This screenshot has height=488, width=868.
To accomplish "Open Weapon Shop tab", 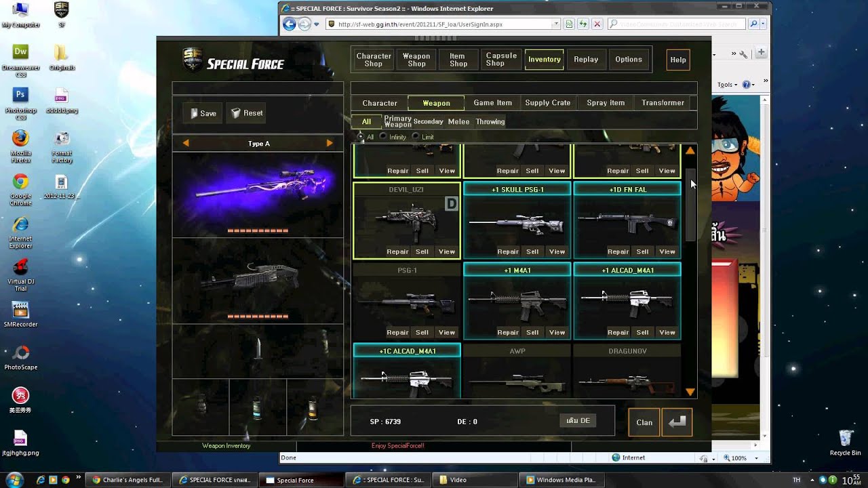I will click(x=416, y=60).
